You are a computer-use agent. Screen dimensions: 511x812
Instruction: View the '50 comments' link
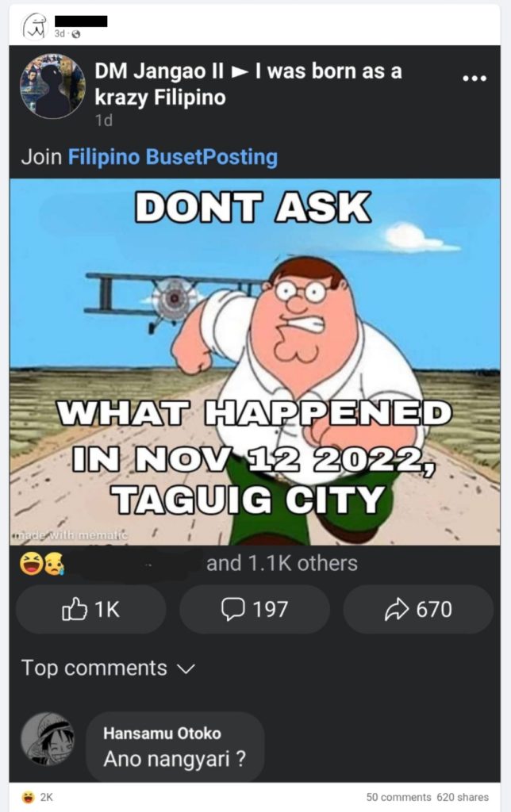point(398,797)
